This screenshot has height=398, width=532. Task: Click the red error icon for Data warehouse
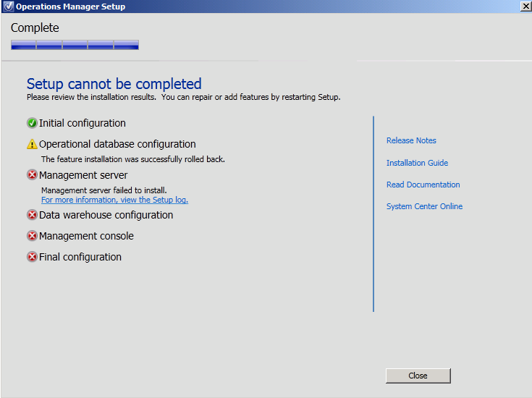(x=32, y=215)
